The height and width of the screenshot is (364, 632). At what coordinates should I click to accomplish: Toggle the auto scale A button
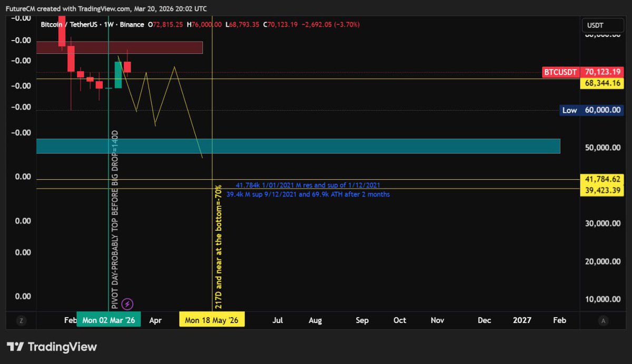coord(603,320)
